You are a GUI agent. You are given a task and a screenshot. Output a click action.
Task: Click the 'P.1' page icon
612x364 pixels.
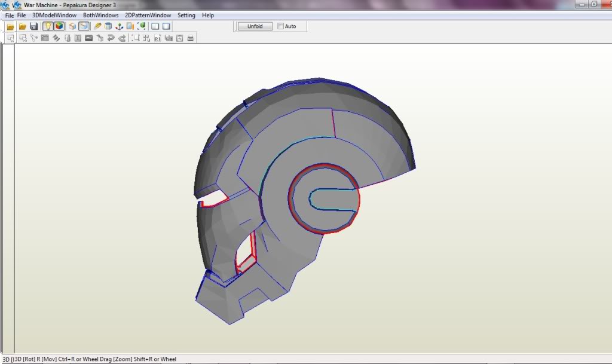[x=157, y=38]
